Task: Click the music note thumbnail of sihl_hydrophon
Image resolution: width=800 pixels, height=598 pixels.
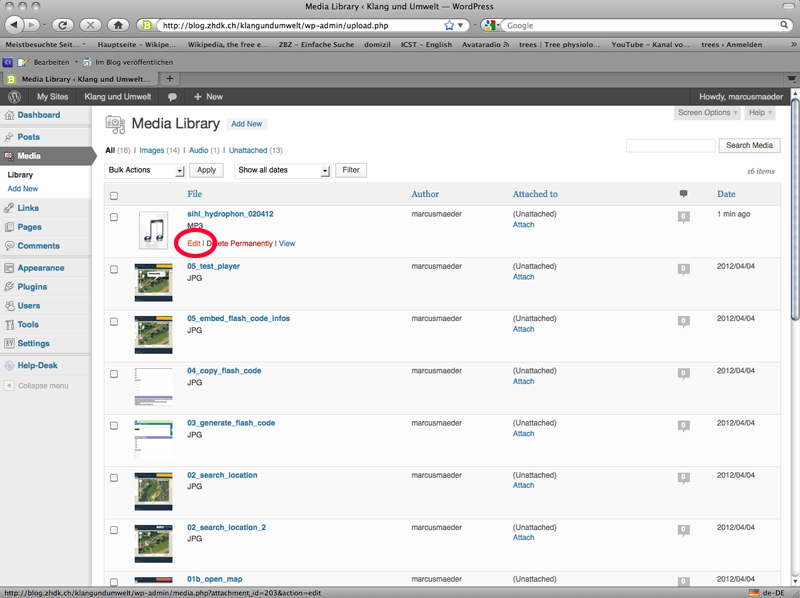Action: coord(154,230)
